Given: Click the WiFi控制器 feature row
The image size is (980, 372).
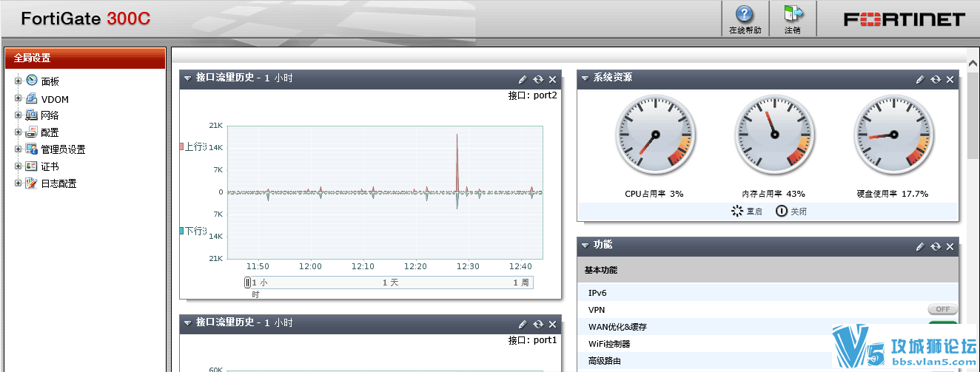Looking at the screenshot, I should point(768,344).
